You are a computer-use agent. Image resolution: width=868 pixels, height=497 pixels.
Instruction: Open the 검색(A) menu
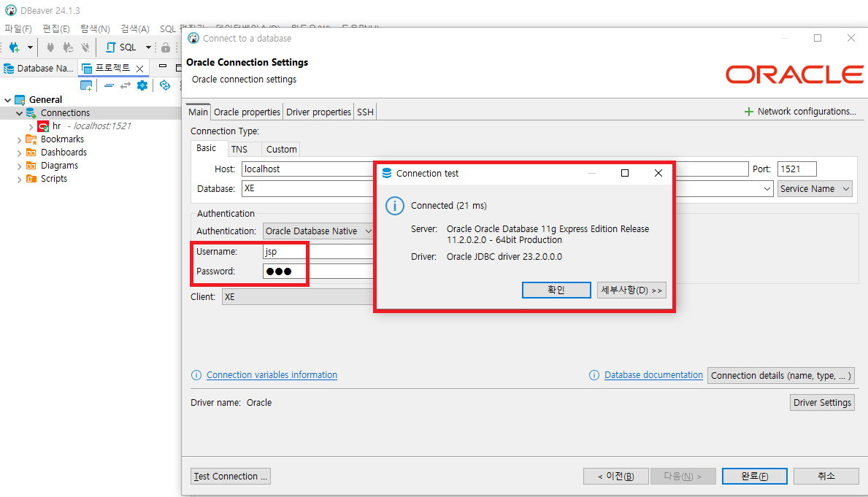(135, 28)
